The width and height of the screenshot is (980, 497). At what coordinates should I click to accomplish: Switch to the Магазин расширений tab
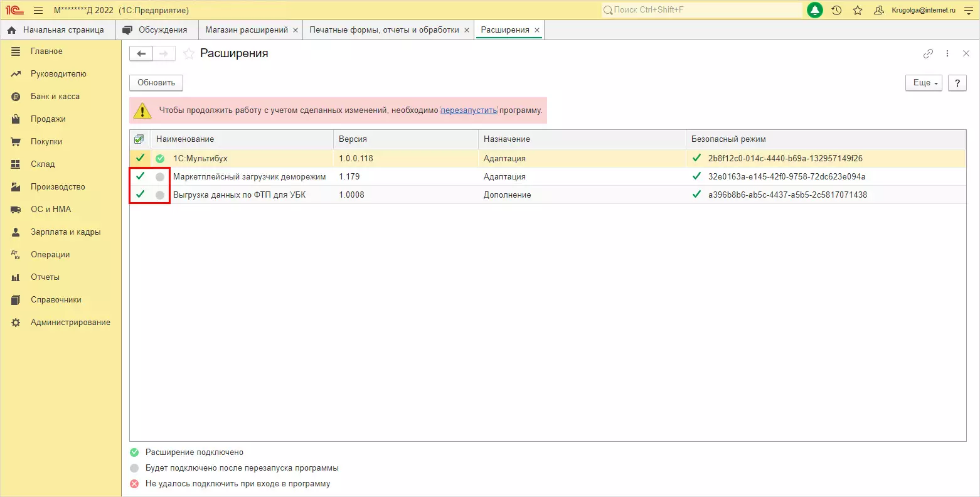(247, 29)
